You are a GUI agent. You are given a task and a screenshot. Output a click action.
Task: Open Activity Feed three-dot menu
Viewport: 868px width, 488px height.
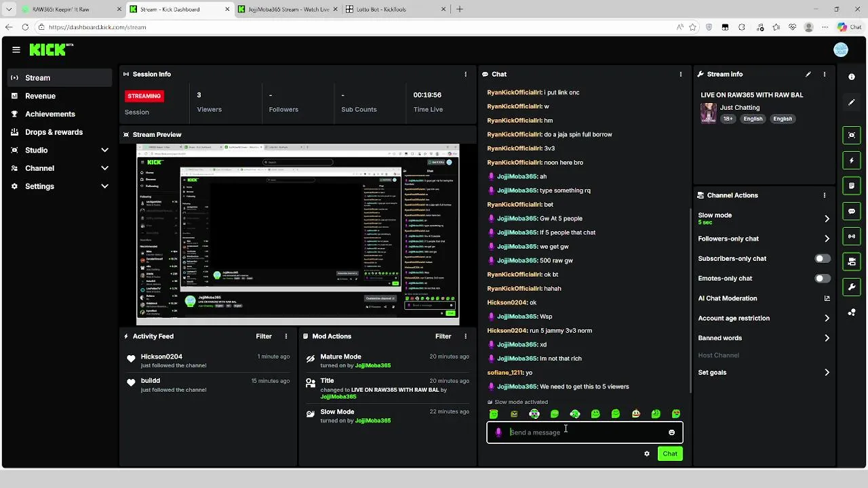[286, 336]
